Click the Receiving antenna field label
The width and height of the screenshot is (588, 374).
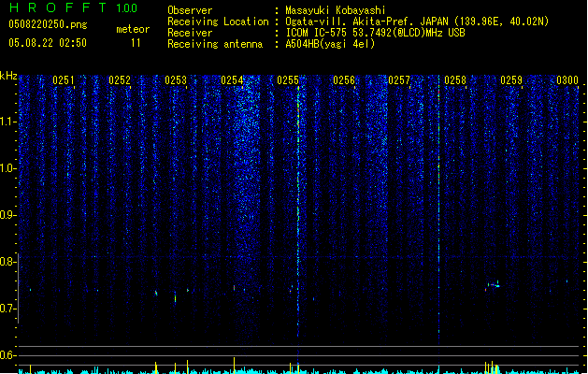[215, 44]
